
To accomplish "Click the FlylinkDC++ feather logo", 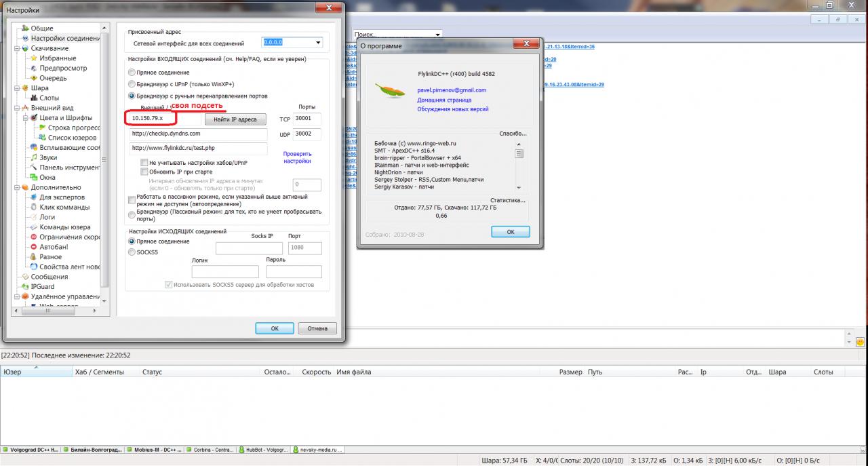I will [x=389, y=90].
